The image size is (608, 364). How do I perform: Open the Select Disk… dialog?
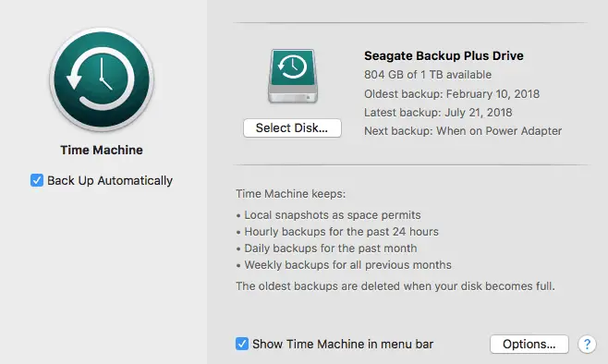coord(292,127)
